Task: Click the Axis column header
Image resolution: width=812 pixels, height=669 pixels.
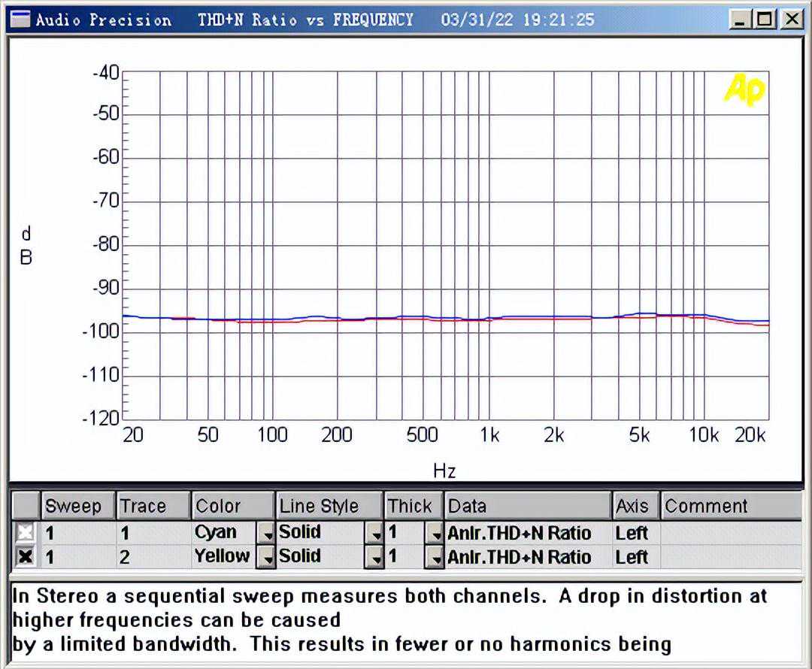Action: point(635,506)
